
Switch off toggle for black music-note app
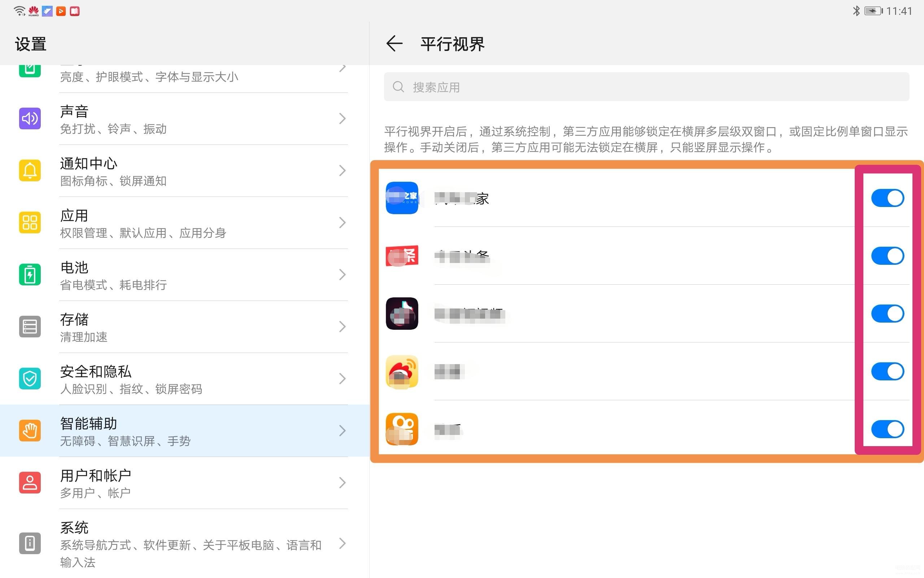[887, 314]
